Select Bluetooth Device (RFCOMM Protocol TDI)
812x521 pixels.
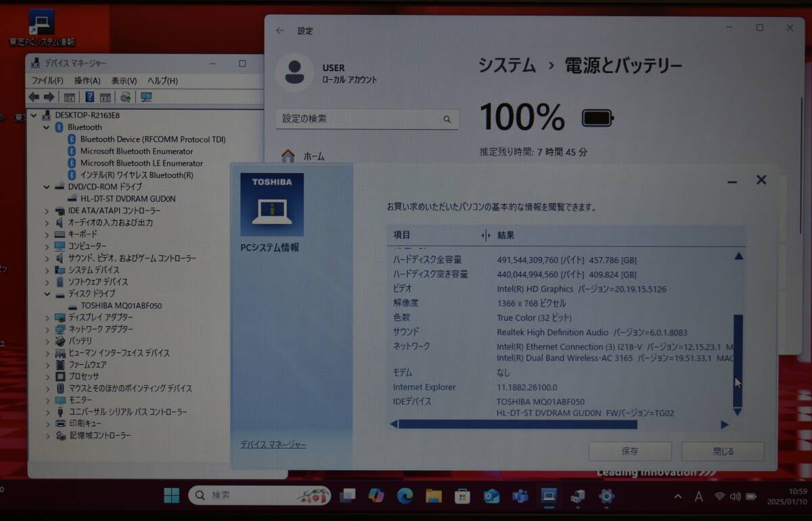click(152, 139)
